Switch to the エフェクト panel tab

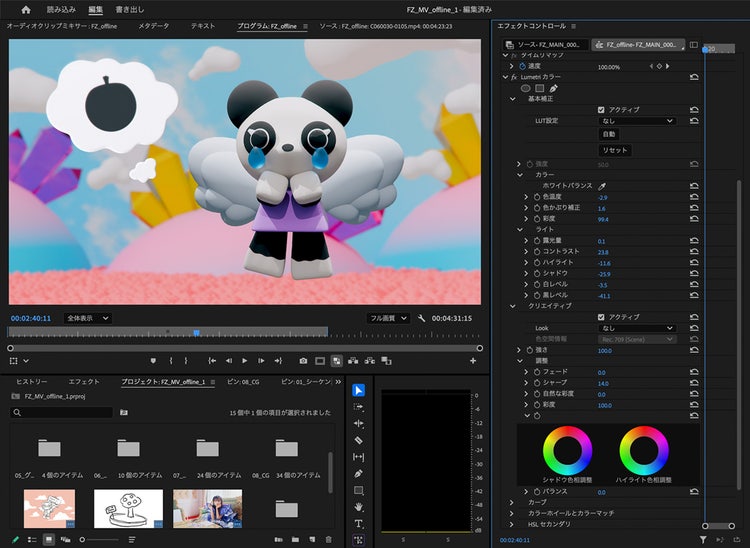(x=84, y=382)
